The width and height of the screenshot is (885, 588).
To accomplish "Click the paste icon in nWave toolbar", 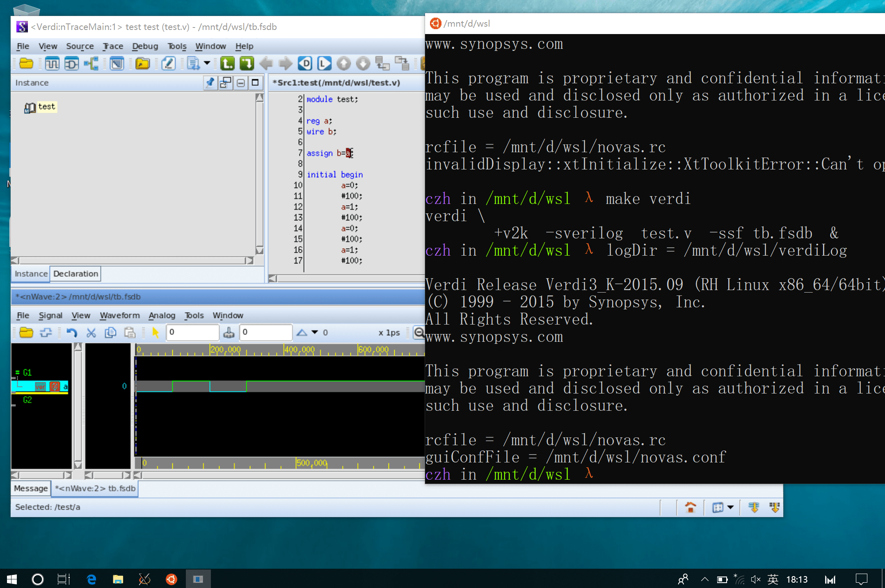I will (x=130, y=332).
